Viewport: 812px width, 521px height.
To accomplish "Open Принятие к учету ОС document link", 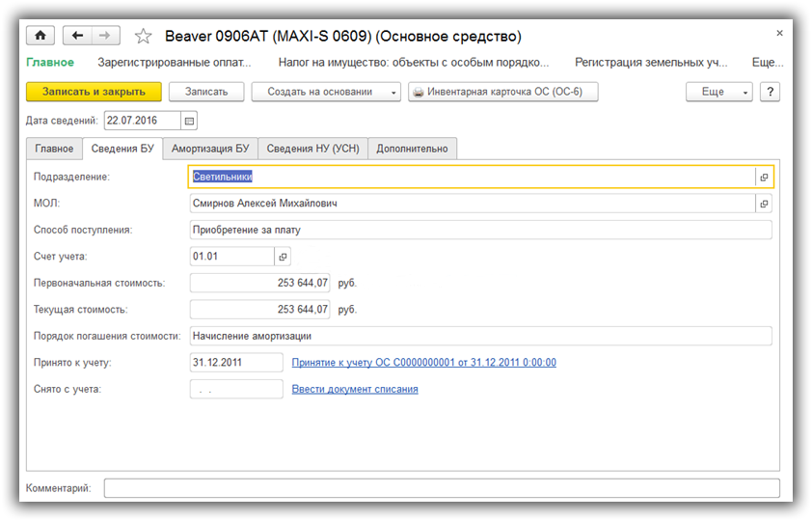I will pos(423,363).
